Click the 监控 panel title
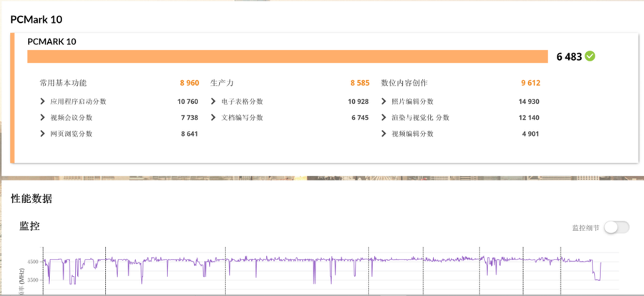The height and width of the screenshot is (296, 644). 29,227
